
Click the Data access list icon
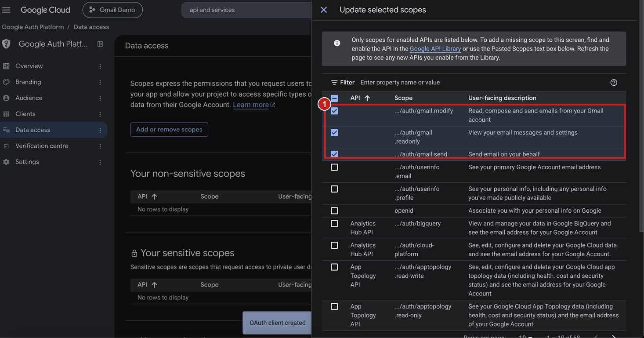point(6,130)
